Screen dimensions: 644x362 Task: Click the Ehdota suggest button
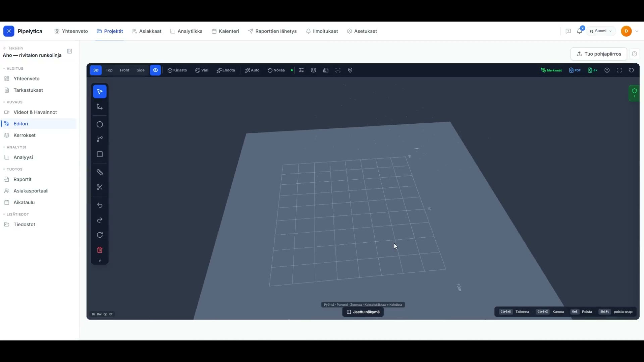click(x=226, y=70)
